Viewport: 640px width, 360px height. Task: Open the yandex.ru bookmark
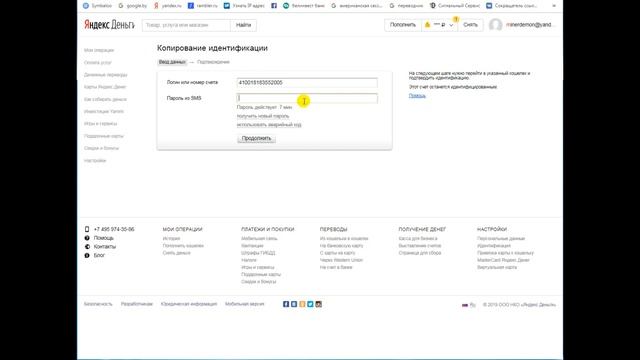(x=167, y=6)
